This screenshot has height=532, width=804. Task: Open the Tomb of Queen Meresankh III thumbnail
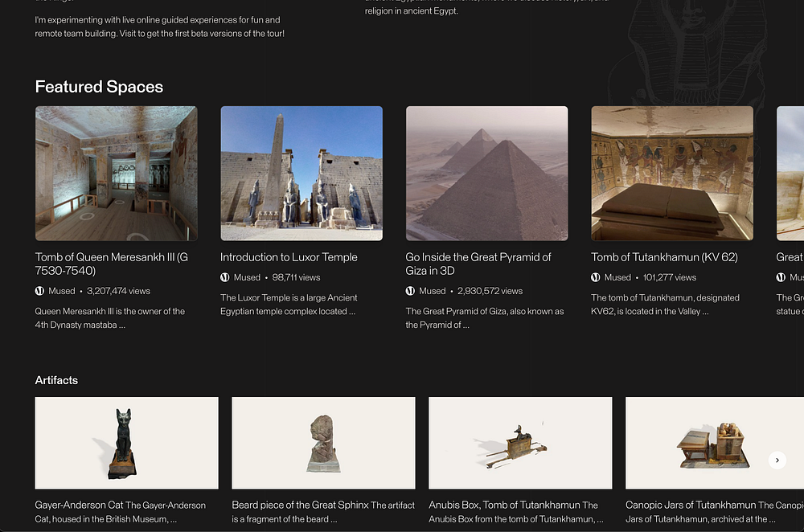[x=117, y=174]
